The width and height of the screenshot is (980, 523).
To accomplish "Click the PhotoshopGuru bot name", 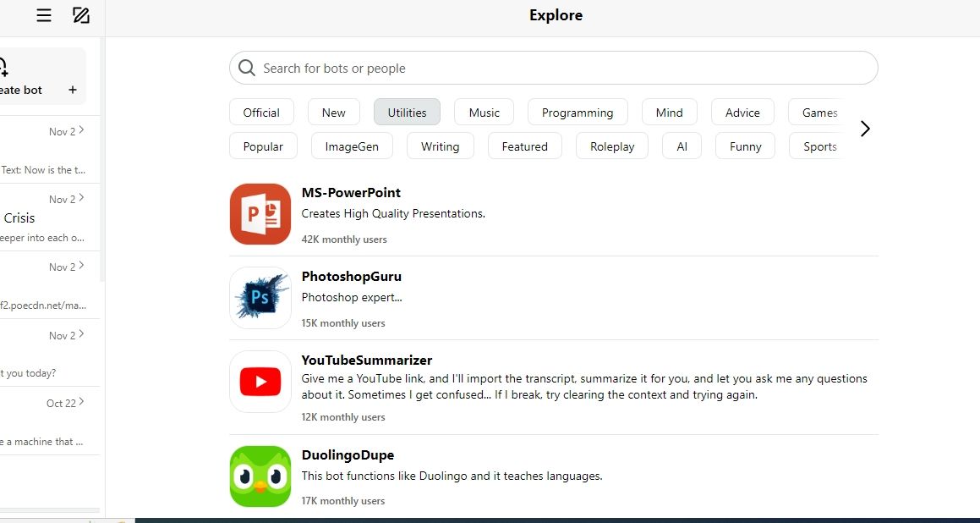I will coord(352,276).
